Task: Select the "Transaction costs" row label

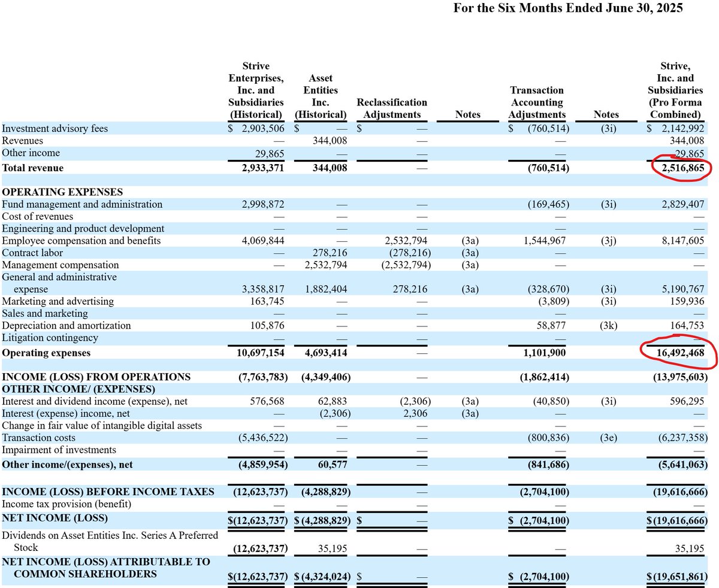Action: (x=39, y=438)
